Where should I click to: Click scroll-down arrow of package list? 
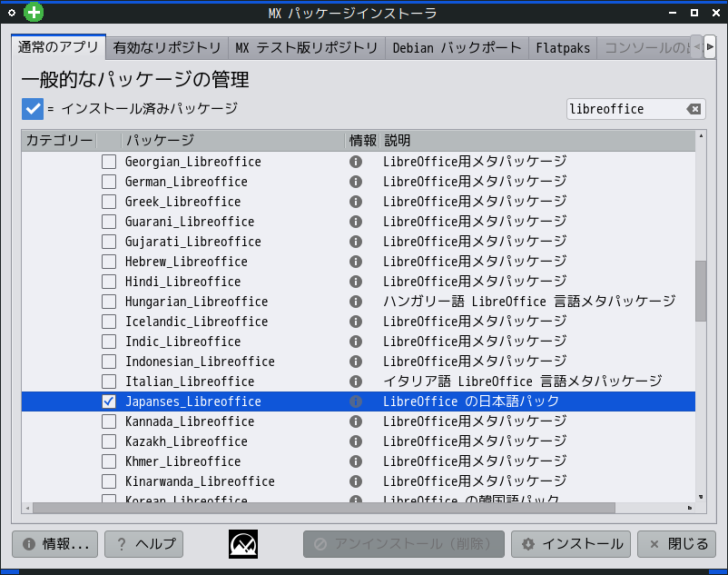(701, 497)
